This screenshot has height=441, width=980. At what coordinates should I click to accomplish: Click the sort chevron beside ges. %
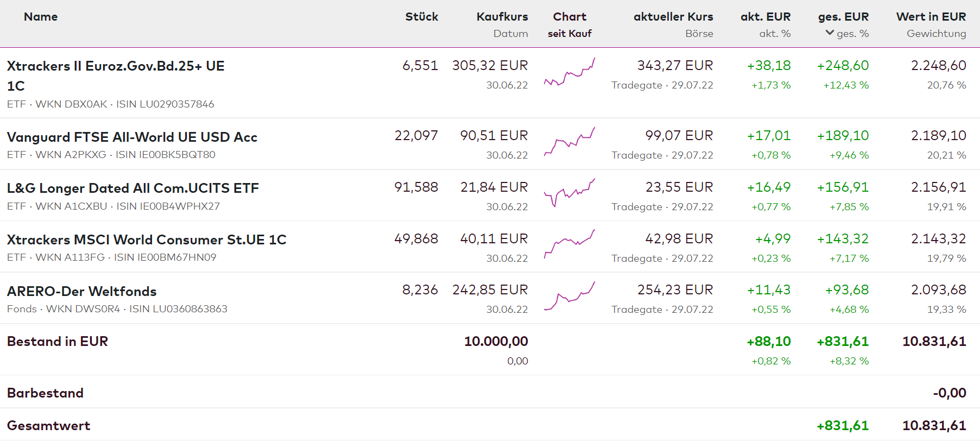(x=830, y=33)
